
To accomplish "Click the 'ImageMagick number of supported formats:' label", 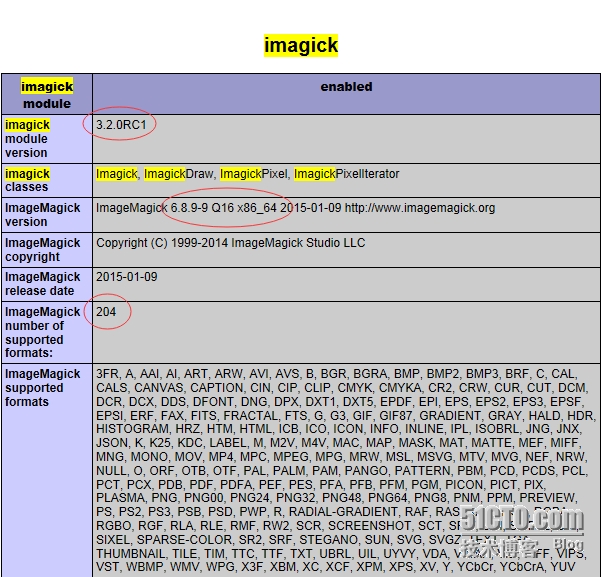I will tap(42, 332).
